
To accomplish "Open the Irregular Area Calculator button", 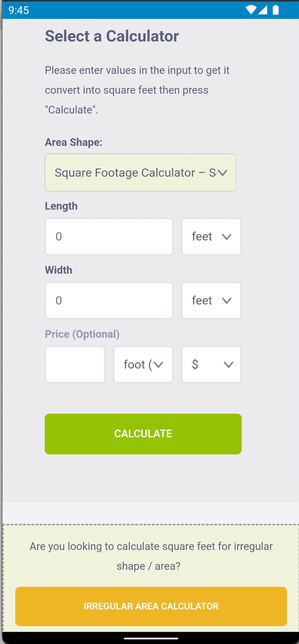I will click(x=151, y=606).
